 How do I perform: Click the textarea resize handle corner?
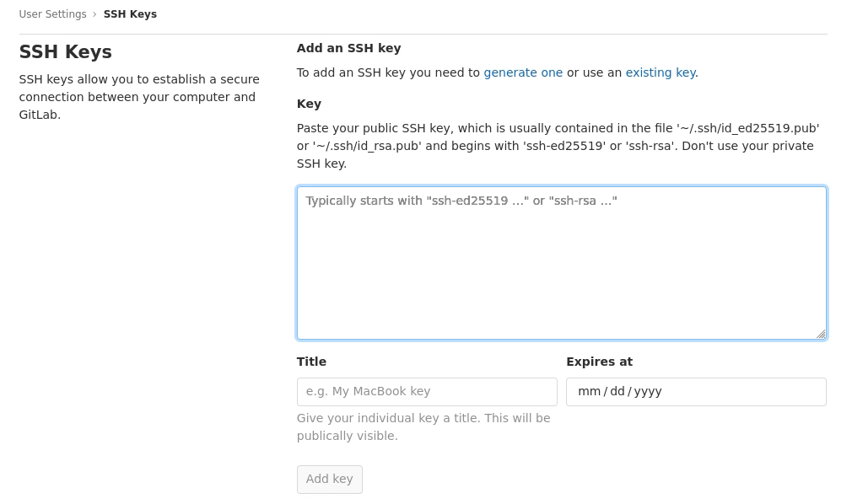(821, 334)
